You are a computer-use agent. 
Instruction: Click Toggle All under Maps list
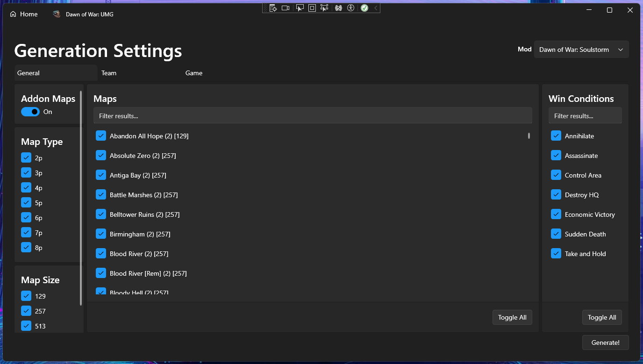[x=512, y=317]
